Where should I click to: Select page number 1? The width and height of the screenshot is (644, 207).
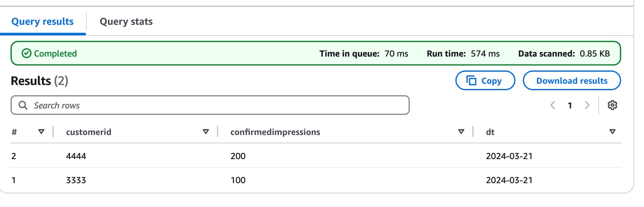coord(570,105)
